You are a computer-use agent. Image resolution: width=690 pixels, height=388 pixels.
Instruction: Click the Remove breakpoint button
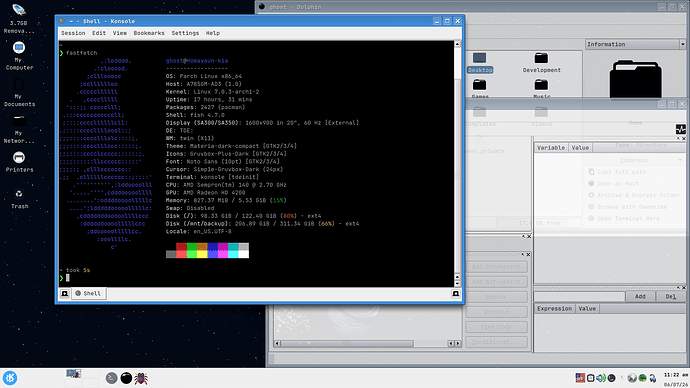pos(496,297)
